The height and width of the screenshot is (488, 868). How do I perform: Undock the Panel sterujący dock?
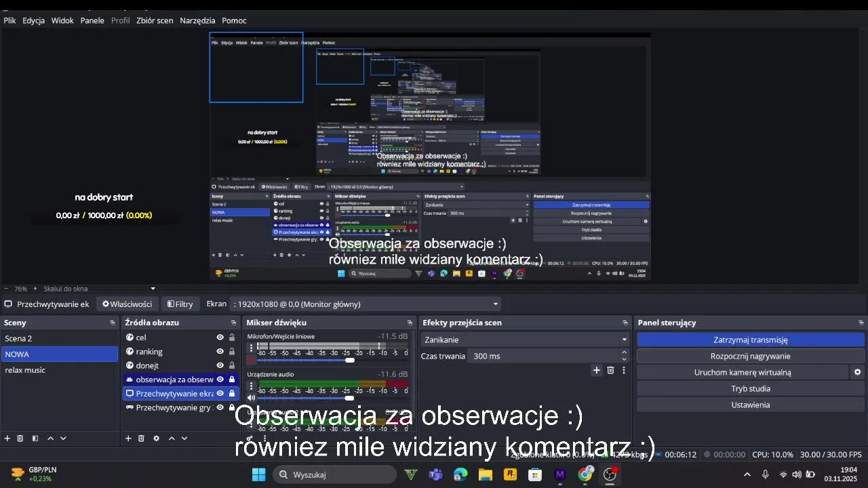click(x=861, y=323)
